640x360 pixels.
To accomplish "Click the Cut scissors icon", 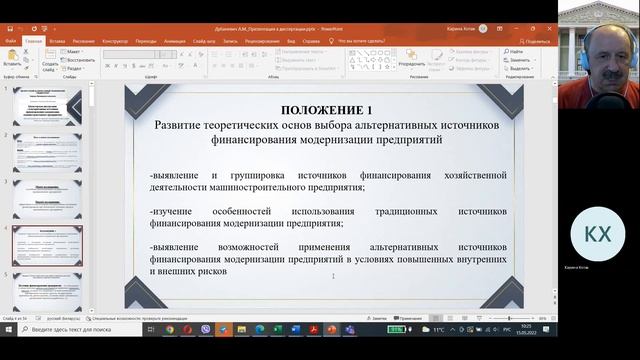I will point(26,51).
